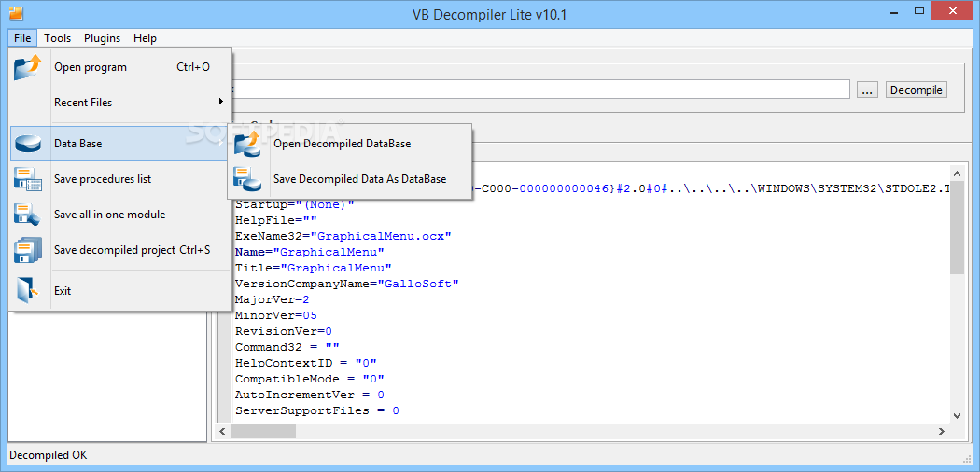The height and width of the screenshot is (472, 980).
Task: Click the Save decompiled project floppy icon
Action: coord(27,250)
